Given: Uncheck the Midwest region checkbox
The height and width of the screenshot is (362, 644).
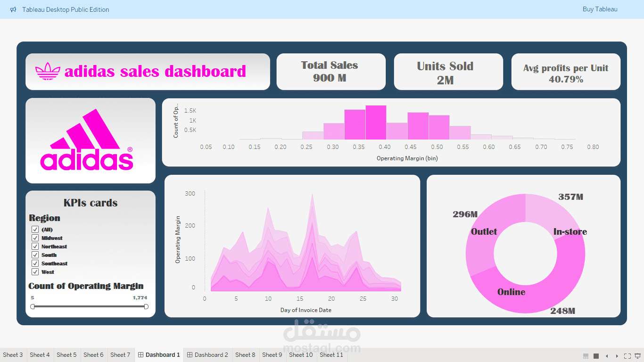Looking at the screenshot, I should pyautogui.click(x=35, y=238).
